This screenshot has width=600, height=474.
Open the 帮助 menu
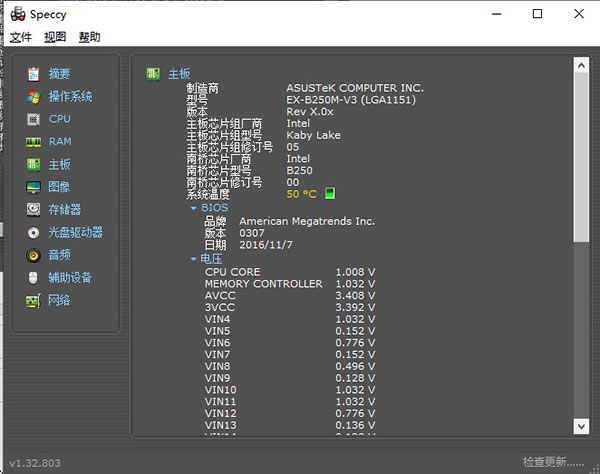tap(89, 37)
